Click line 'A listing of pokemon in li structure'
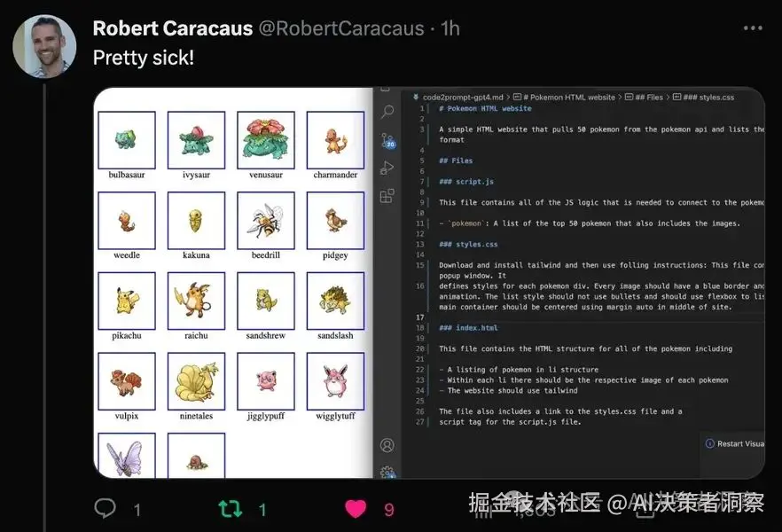 tap(519, 370)
